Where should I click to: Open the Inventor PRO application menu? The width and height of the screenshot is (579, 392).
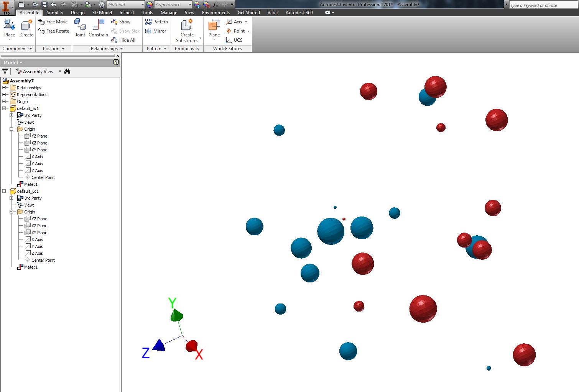(7, 8)
